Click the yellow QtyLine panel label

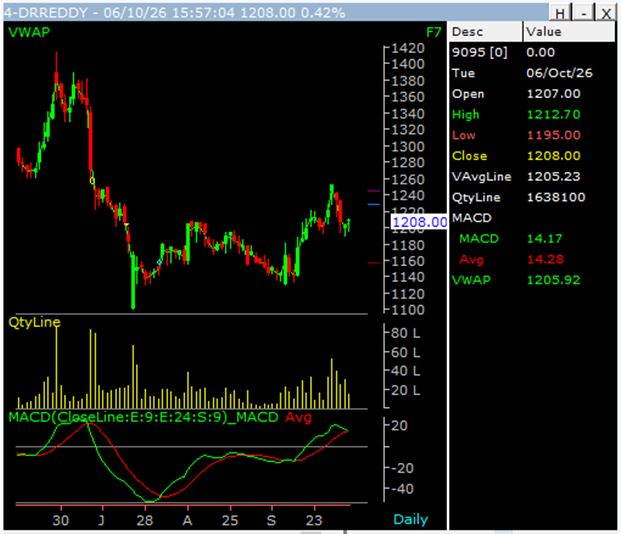[34, 322]
